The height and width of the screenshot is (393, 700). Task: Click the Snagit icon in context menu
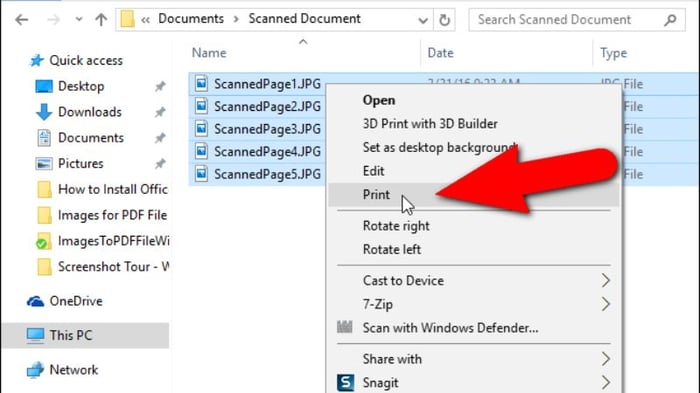pos(345,383)
